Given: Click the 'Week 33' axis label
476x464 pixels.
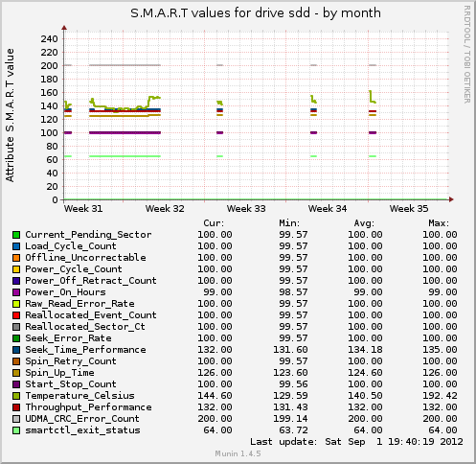Looking at the screenshot, I should click(x=246, y=209).
